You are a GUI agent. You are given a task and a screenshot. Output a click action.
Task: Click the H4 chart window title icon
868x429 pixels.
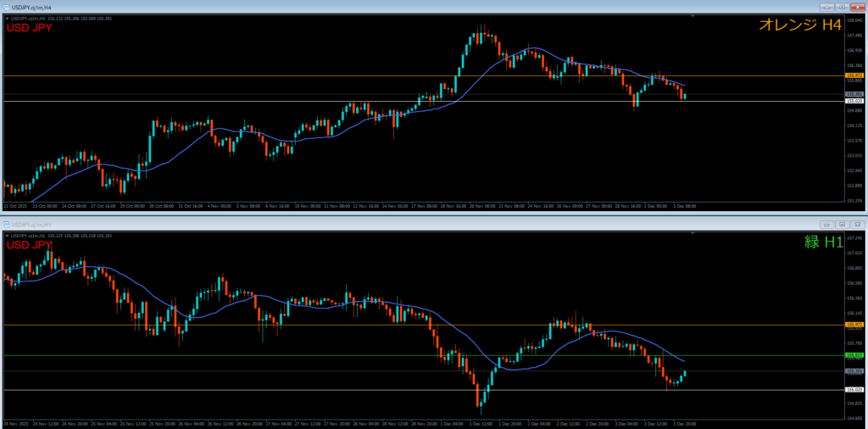point(6,6)
